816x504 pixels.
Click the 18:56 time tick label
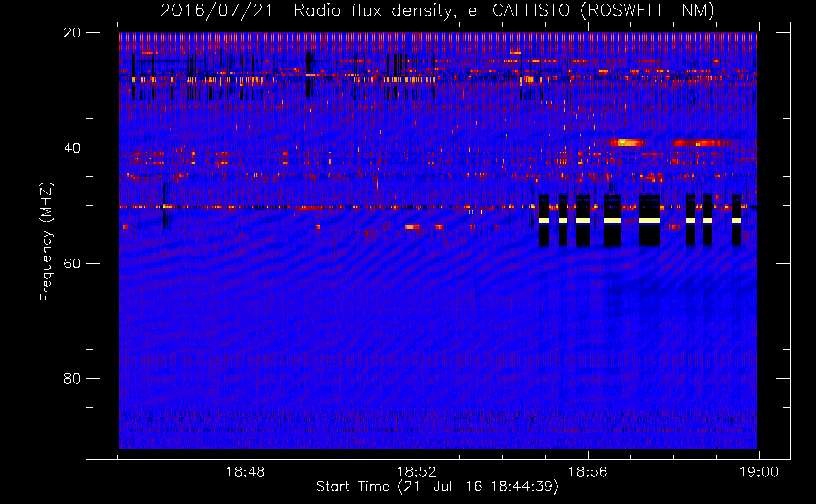(588, 472)
